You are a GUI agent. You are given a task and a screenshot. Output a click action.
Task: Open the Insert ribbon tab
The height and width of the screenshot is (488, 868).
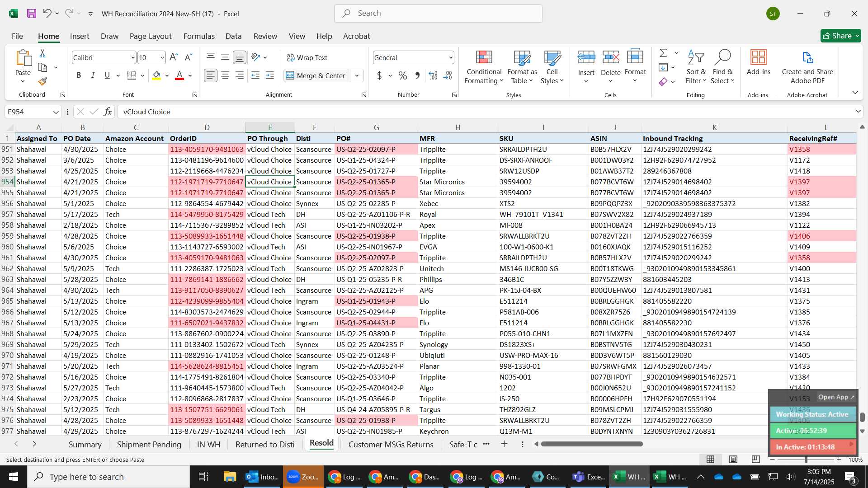pos(80,36)
